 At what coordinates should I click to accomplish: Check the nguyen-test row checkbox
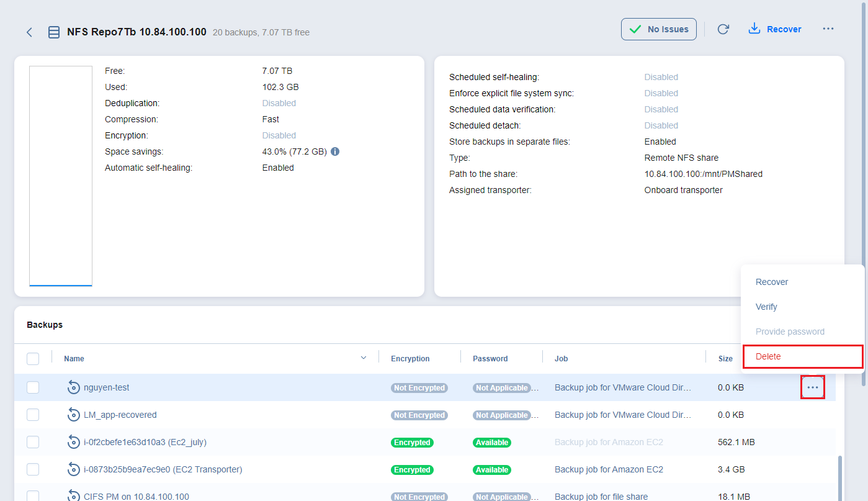point(33,387)
